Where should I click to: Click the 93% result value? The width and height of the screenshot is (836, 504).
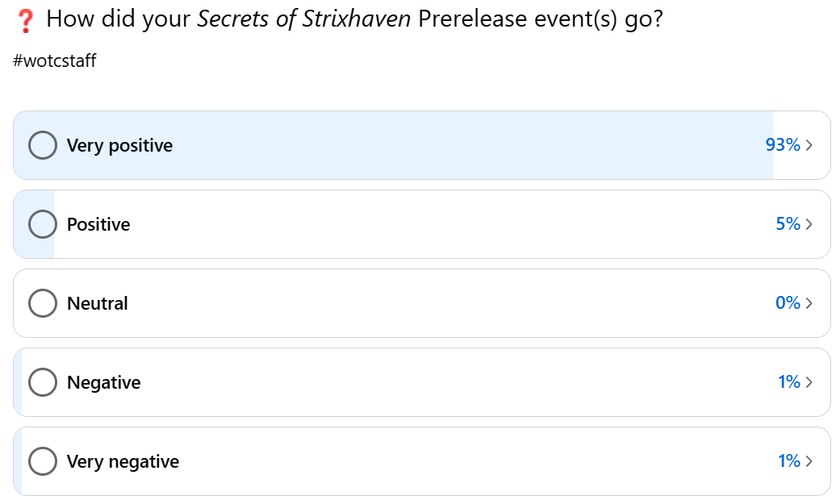coord(783,145)
